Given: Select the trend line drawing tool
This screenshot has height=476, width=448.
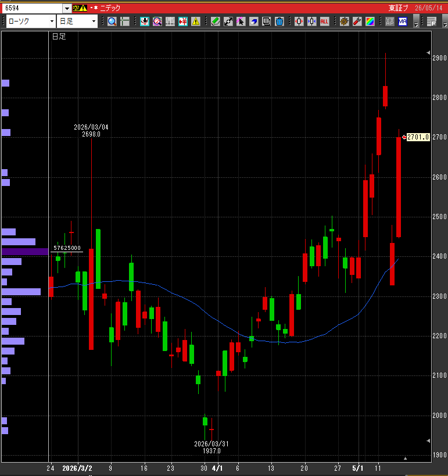Looking at the screenshot, I should pyautogui.click(x=228, y=22).
